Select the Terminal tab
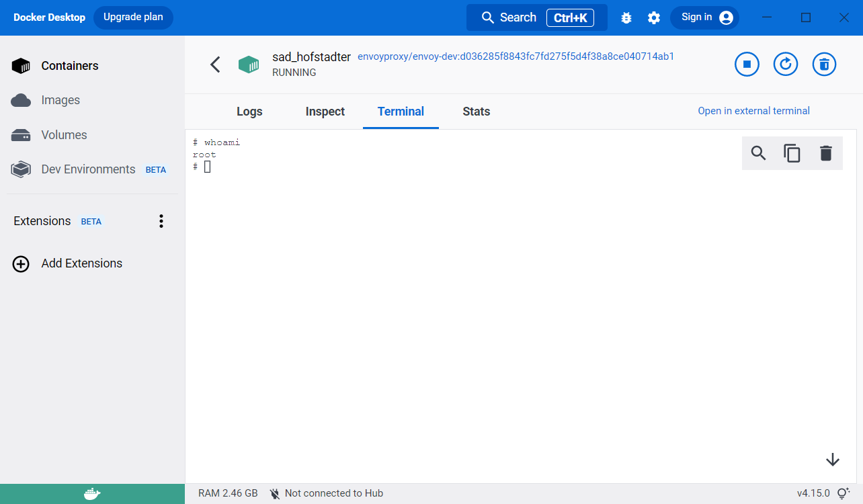Image resolution: width=863 pixels, height=504 pixels. click(401, 112)
